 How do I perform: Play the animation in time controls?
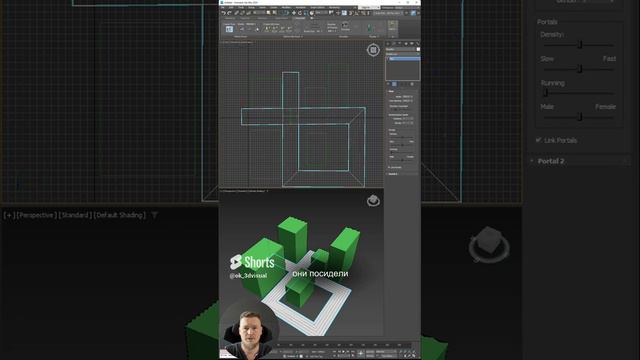pos(343,351)
